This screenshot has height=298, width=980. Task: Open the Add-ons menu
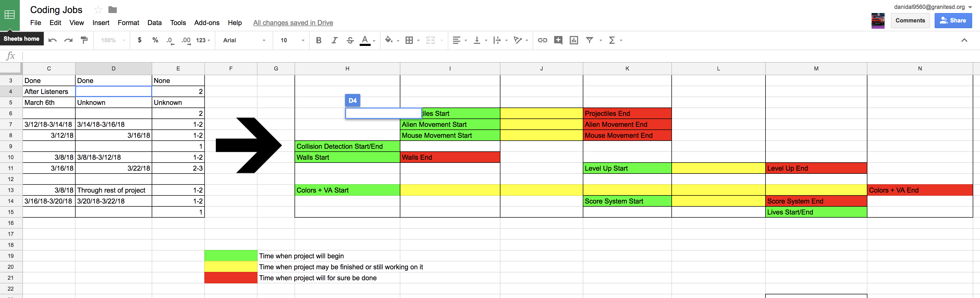coord(207,23)
